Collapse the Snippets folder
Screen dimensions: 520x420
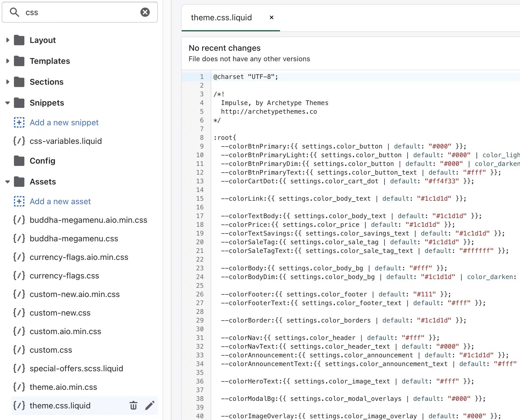[8, 103]
